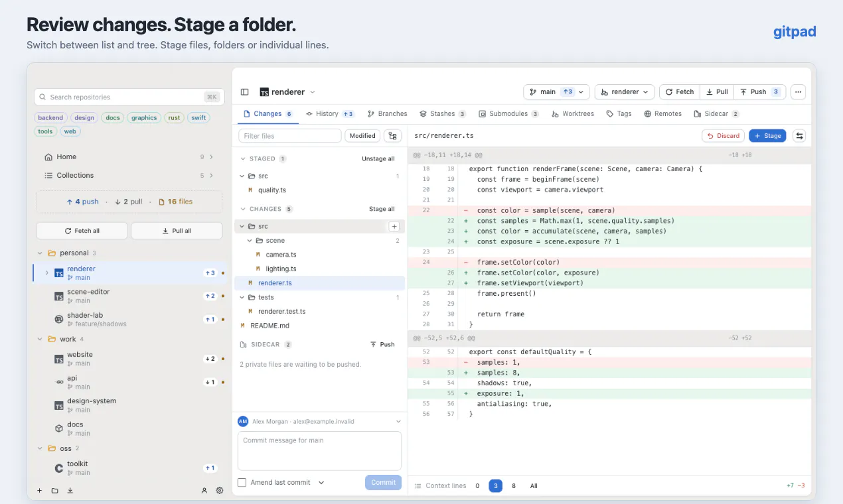Click the design-system repository TS icon
Screen dimensions: 843x504
[58, 406]
